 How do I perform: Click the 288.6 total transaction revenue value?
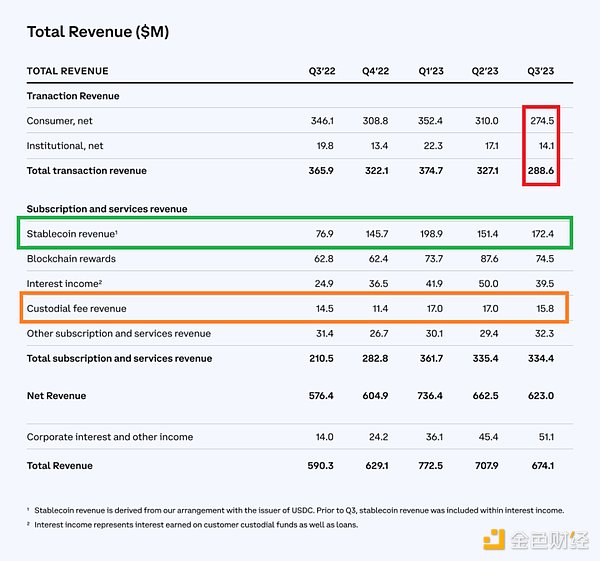click(541, 172)
